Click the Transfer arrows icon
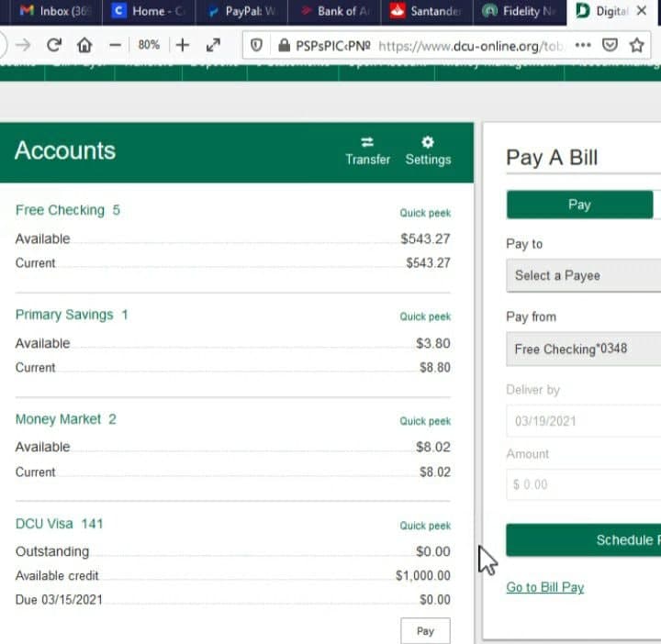The height and width of the screenshot is (644, 661). click(367, 142)
